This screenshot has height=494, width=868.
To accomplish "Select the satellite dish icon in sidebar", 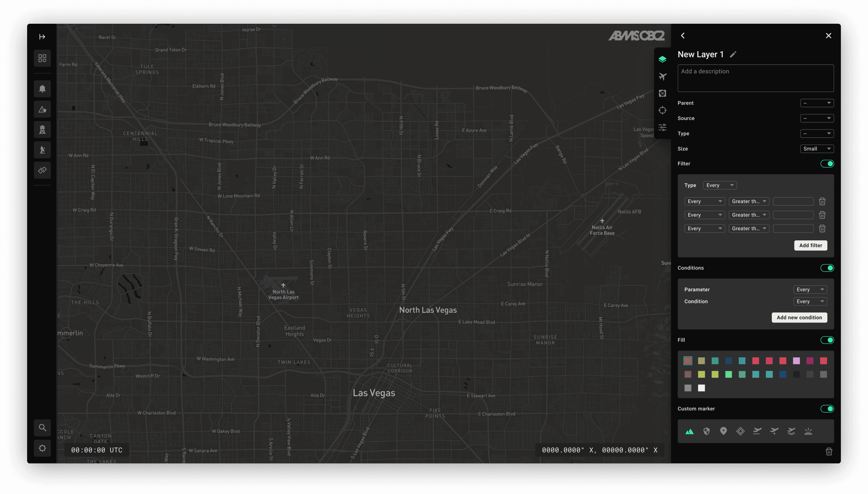I will click(42, 150).
